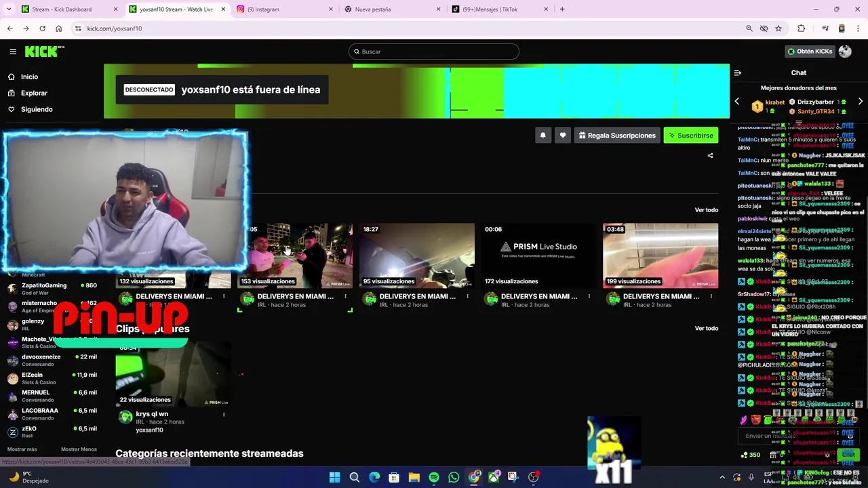868x488 pixels.
Task: Open Spotify from taskbar
Action: click(434, 477)
